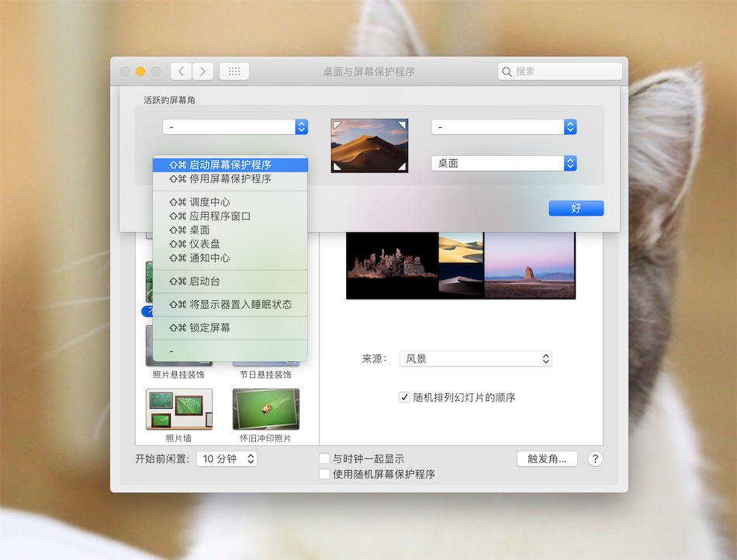The height and width of the screenshot is (560, 737).
Task: Select the 照片墙 screen saver thumbnail
Action: tap(179, 410)
